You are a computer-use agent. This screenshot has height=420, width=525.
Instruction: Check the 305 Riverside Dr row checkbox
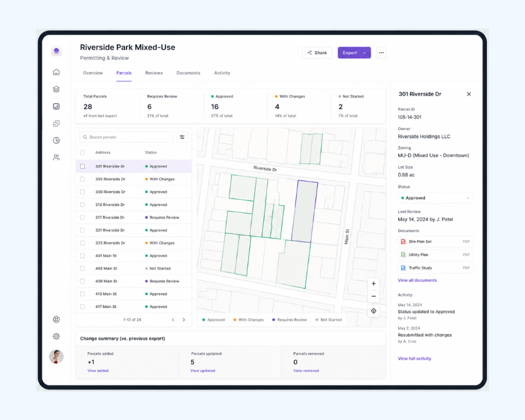[82, 179]
